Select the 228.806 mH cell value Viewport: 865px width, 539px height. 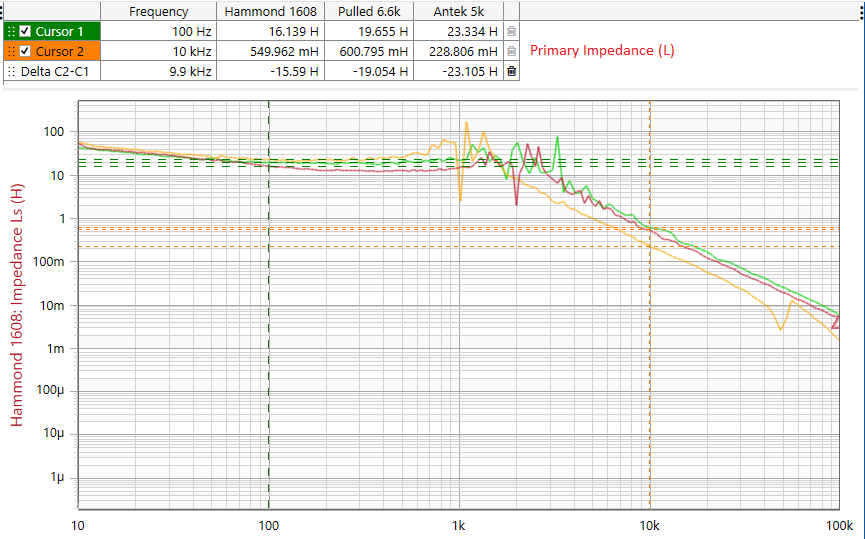(458, 51)
